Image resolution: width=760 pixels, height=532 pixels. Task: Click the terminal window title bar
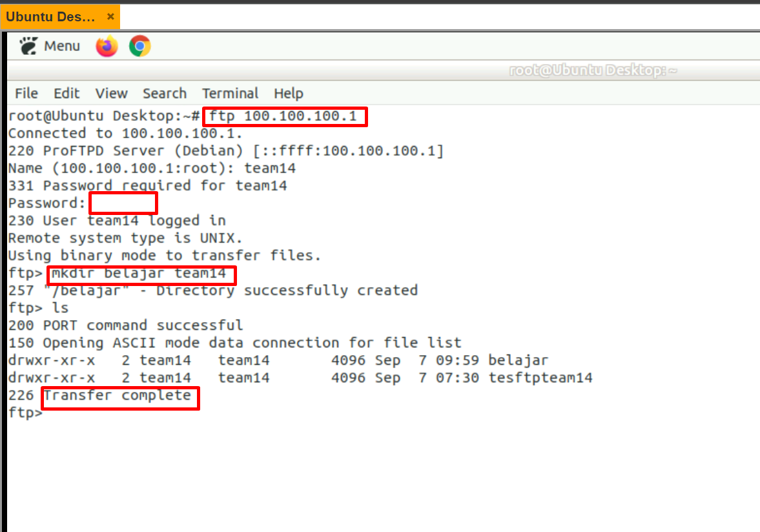click(384, 71)
